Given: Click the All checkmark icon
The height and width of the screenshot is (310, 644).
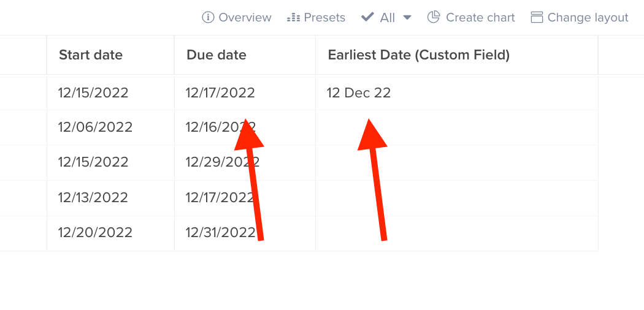Looking at the screenshot, I should [x=367, y=17].
